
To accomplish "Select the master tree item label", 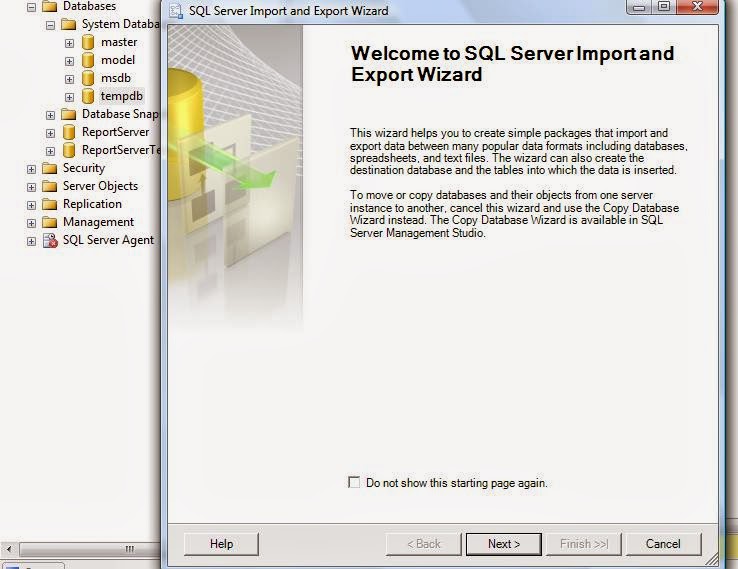I will point(119,42).
